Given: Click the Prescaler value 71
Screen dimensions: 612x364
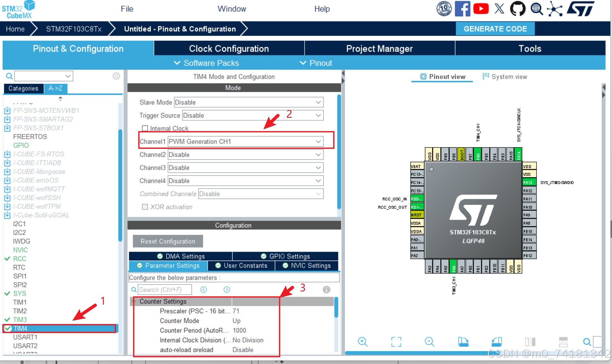Looking at the screenshot, I should [236, 311].
